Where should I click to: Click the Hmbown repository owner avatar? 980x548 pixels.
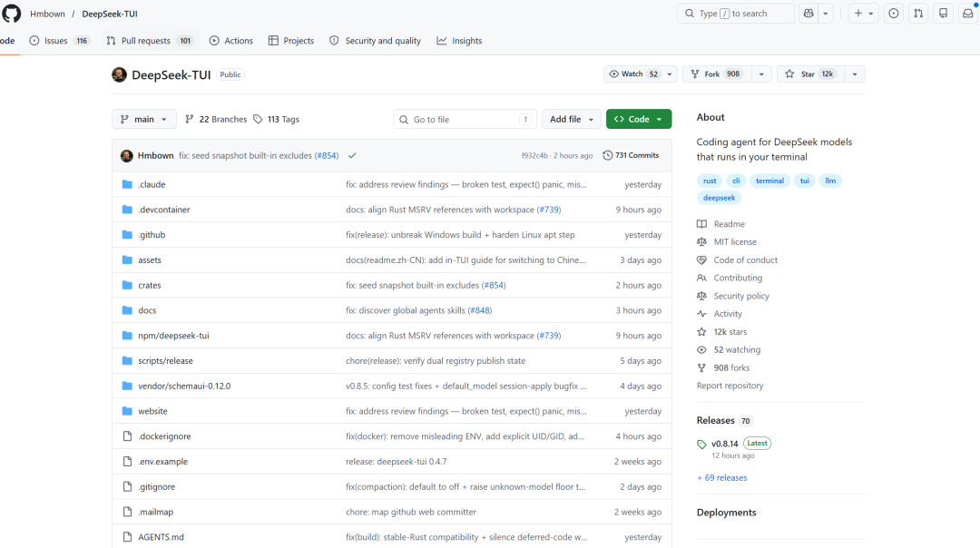[120, 74]
